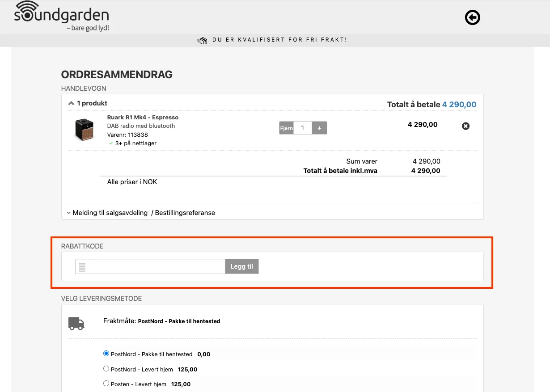Image resolution: width=550 pixels, height=392 pixels.
Task: Click the Rabattkode input field
Action: pyautogui.click(x=150, y=267)
